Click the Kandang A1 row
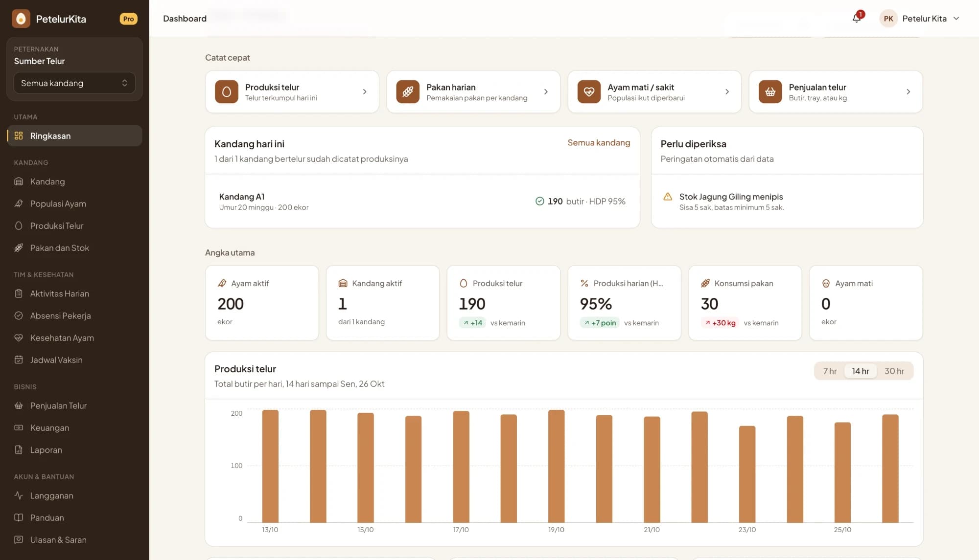The image size is (979, 560). (422, 202)
